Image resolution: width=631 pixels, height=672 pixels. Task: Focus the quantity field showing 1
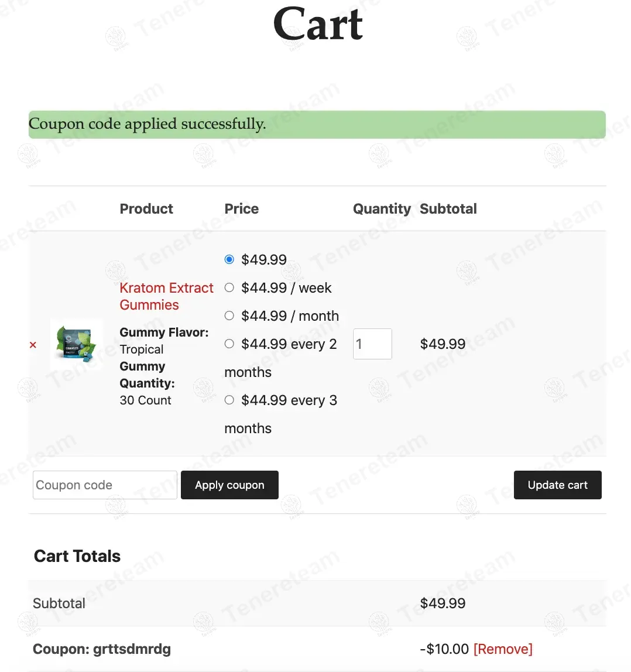pos(372,344)
